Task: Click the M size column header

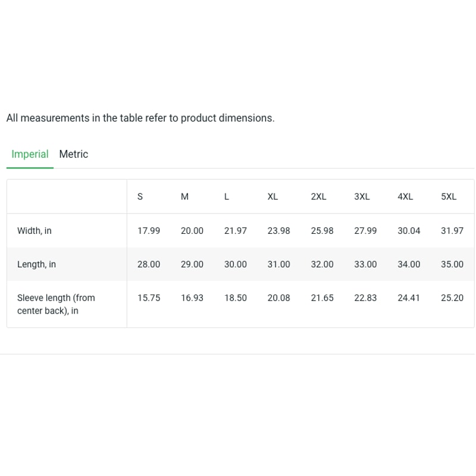Action: pos(184,197)
